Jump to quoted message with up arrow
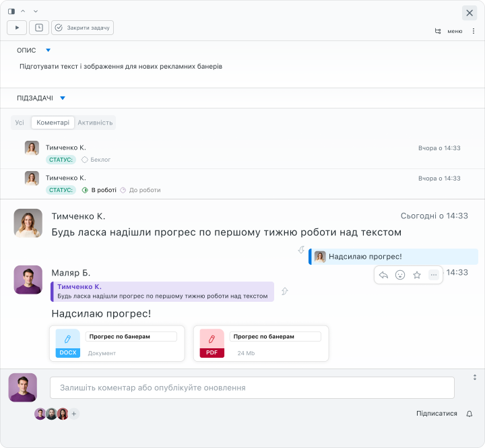 tap(284, 291)
